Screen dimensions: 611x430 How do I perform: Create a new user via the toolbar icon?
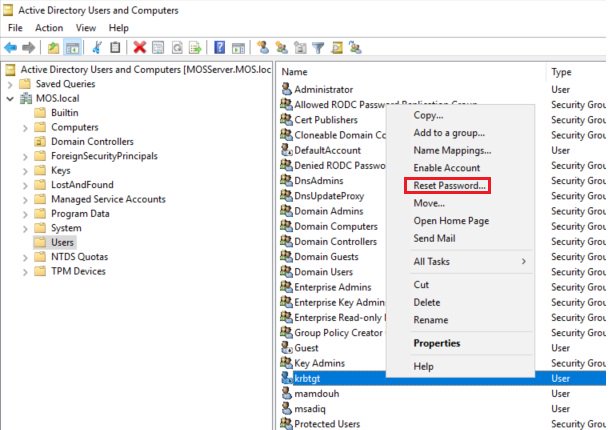(263, 48)
